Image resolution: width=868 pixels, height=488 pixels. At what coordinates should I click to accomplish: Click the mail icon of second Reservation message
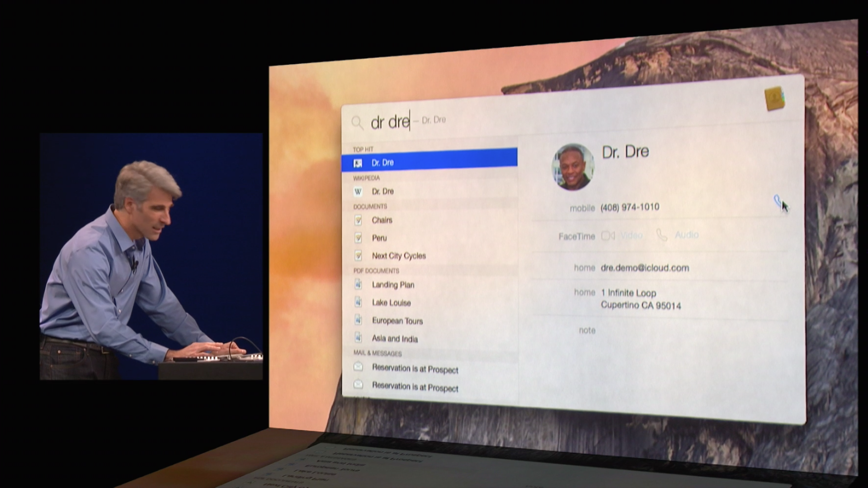pyautogui.click(x=358, y=385)
